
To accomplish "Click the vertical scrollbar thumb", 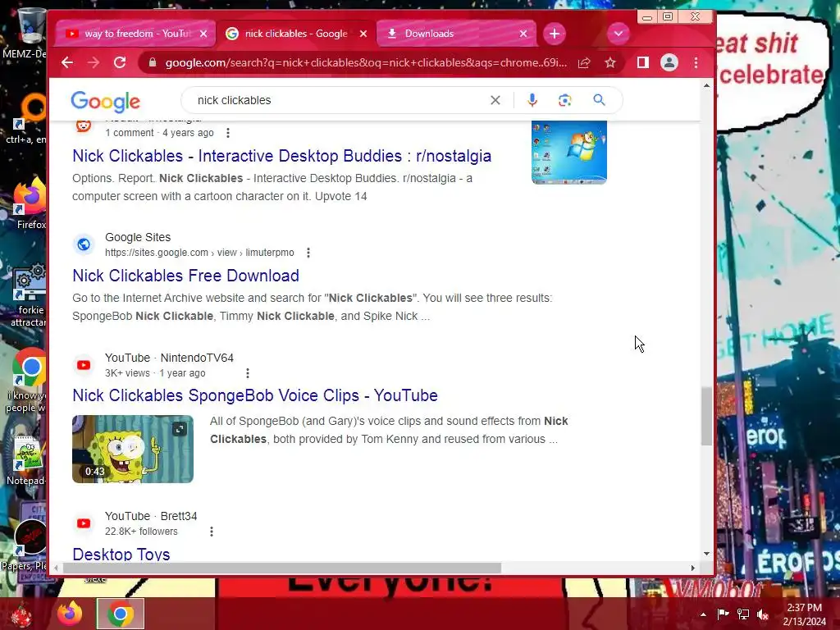I will [x=706, y=416].
